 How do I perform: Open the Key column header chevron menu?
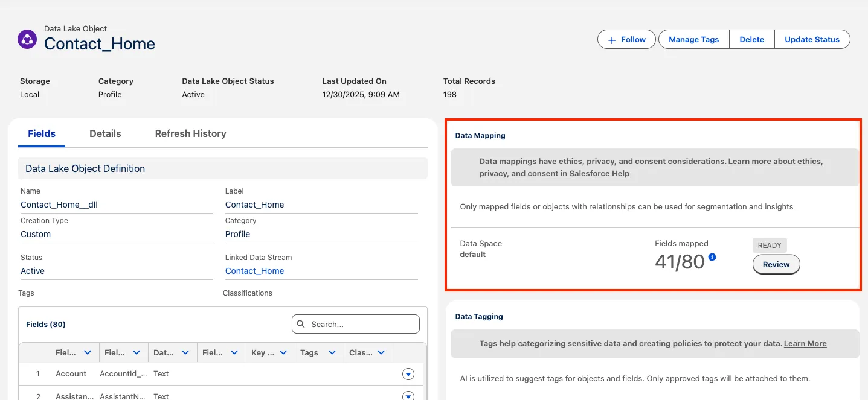point(283,352)
